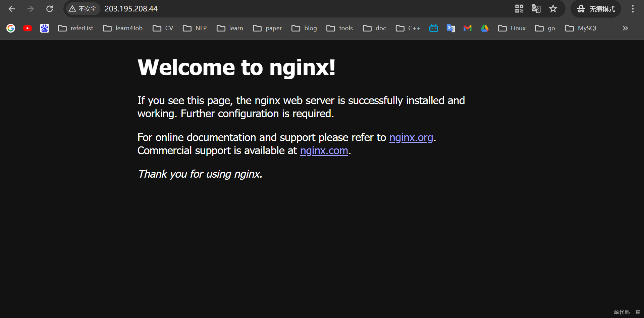644x318 pixels.
Task: Open the blog bookmark folder
Action: [x=304, y=28]
